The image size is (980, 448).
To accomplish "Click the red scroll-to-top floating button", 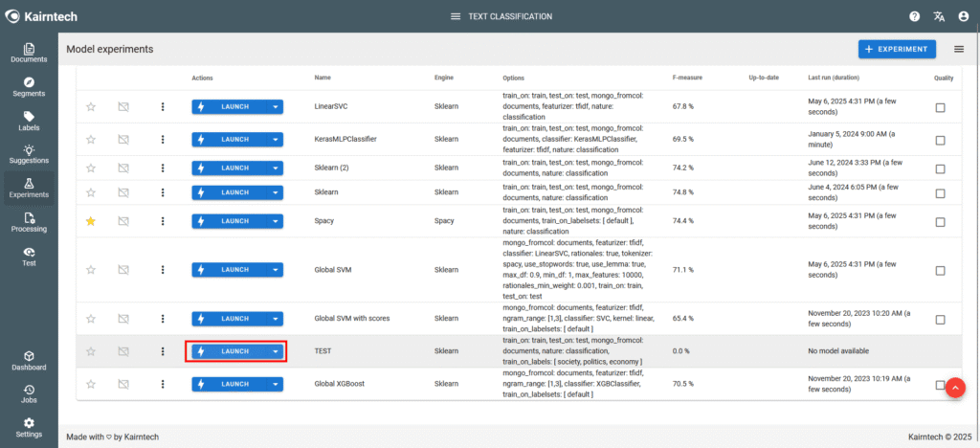I will pyautogui.click(x=954, y=388).
